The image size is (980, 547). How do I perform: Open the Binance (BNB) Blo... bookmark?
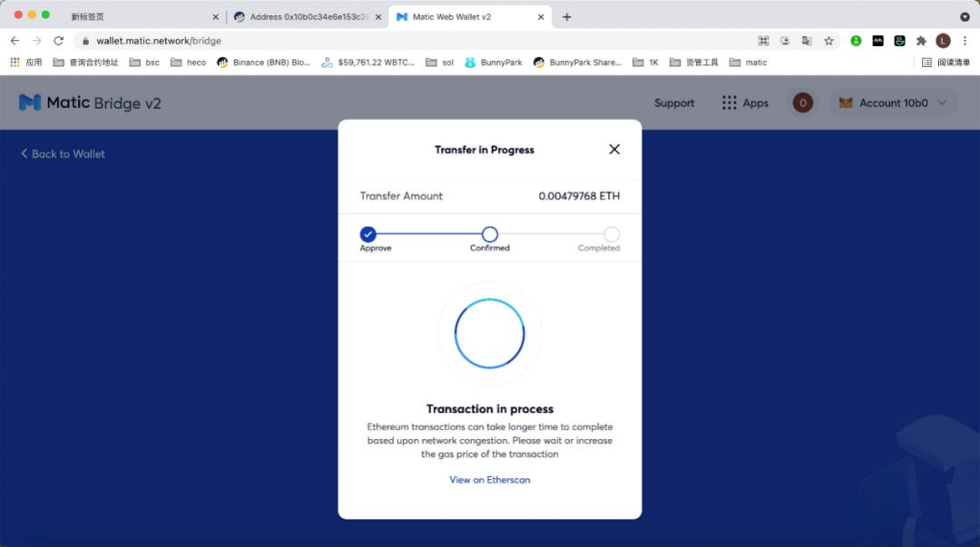(264, 63)
